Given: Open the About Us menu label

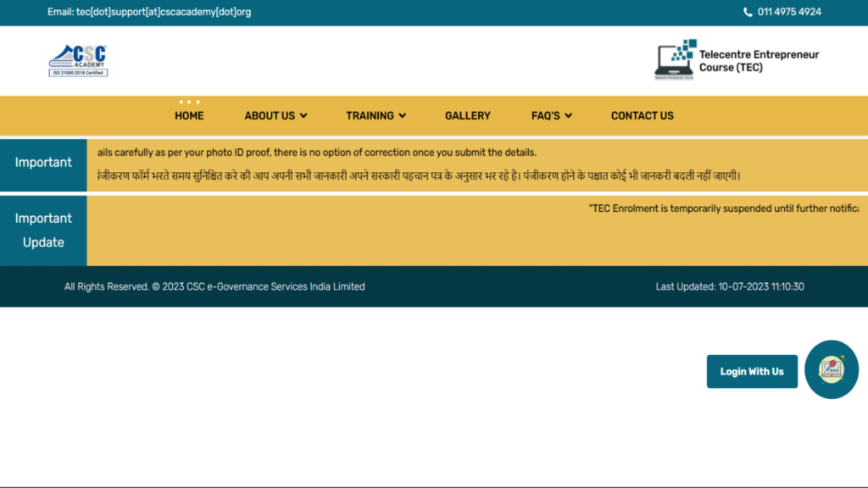Looking at the screenshot, I should click(270, 115).
